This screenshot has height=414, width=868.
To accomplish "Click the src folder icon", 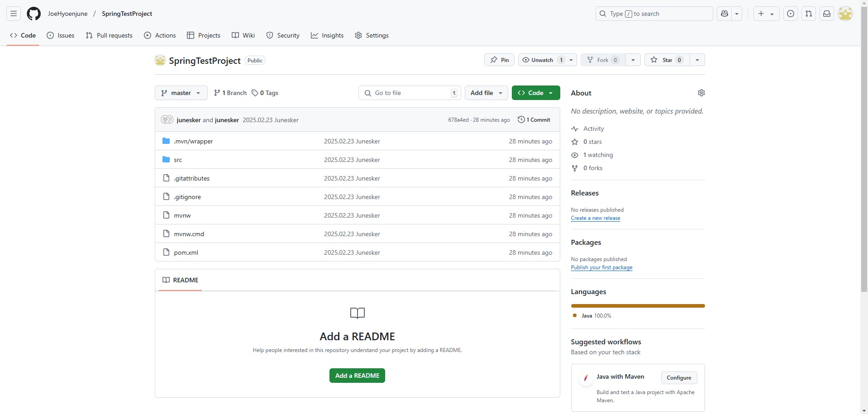I will coord(166,159).
